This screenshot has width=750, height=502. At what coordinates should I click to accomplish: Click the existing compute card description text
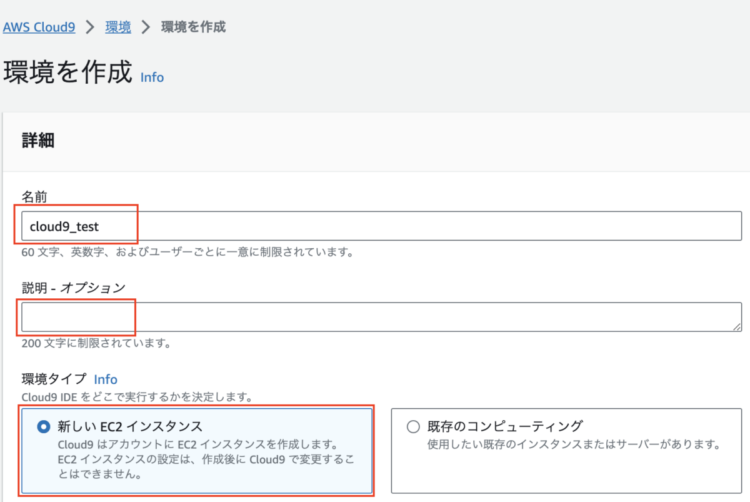click(x=574, y=444)
